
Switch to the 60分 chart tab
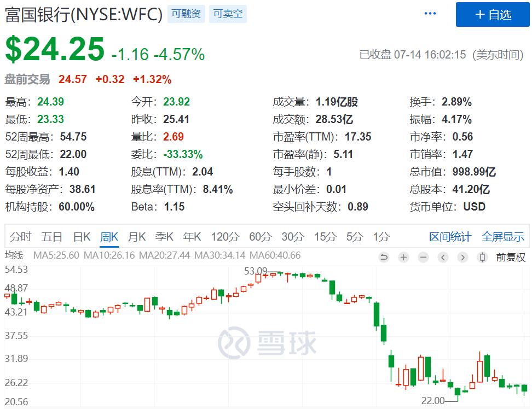click(260, 237)
